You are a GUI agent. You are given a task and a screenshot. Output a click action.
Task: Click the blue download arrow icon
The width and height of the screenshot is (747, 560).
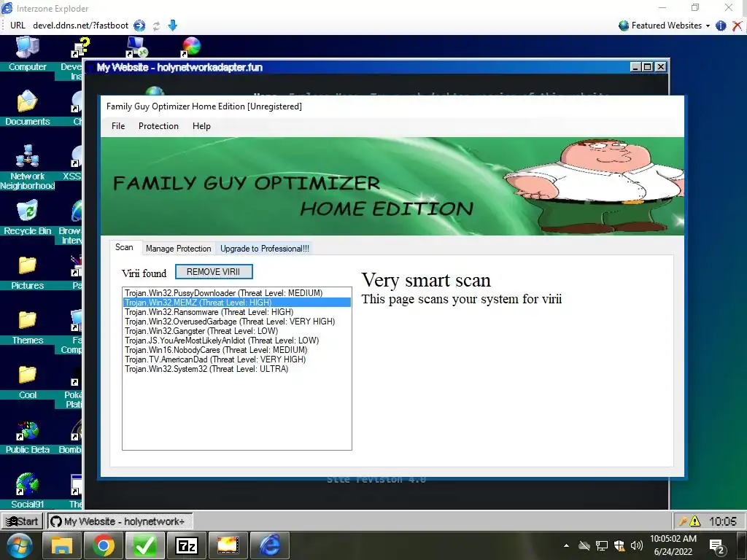pyautogui.click(x=173, y=26)
